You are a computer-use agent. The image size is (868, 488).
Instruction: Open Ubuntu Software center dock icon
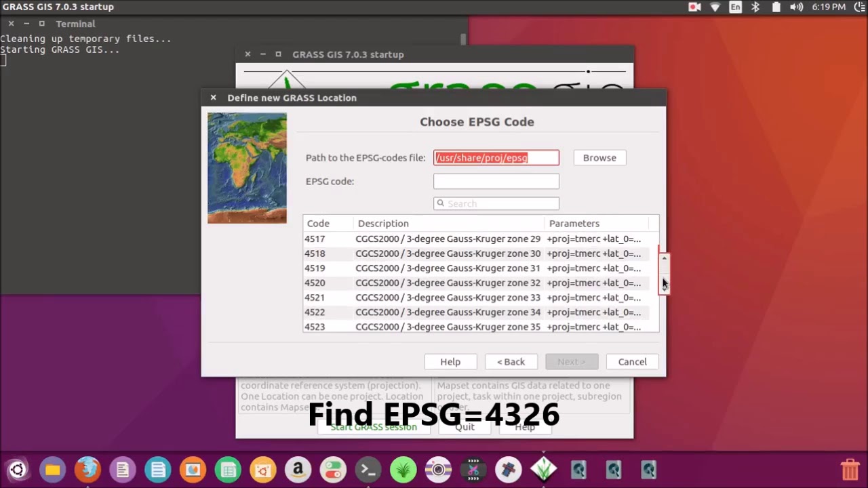pos(263,470)
